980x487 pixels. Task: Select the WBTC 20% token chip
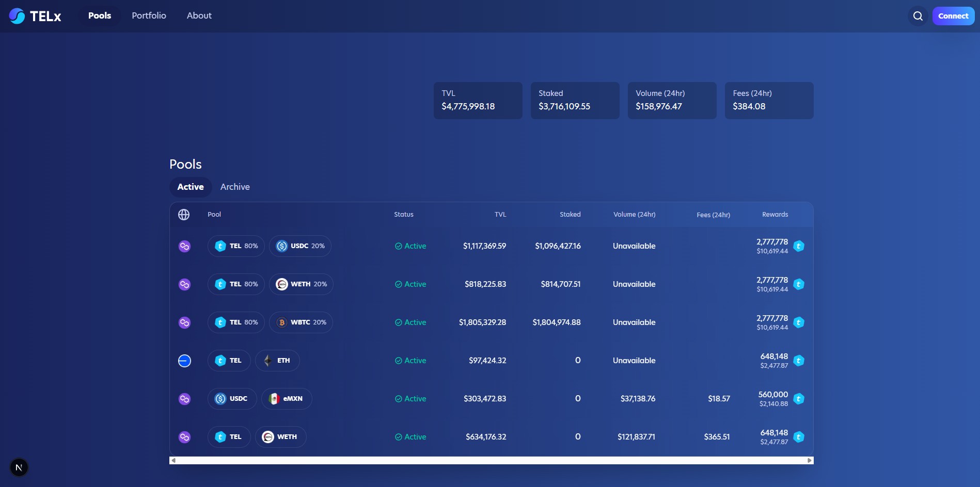301,322
